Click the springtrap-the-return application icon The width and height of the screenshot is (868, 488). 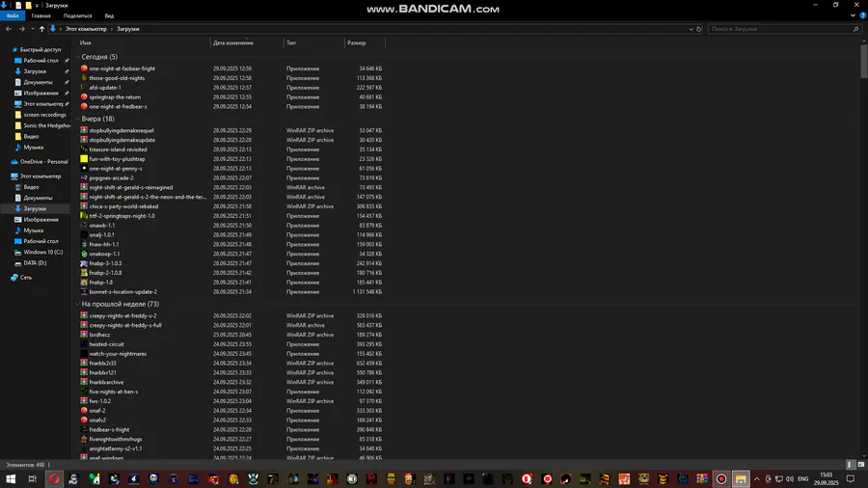(84, 96)
